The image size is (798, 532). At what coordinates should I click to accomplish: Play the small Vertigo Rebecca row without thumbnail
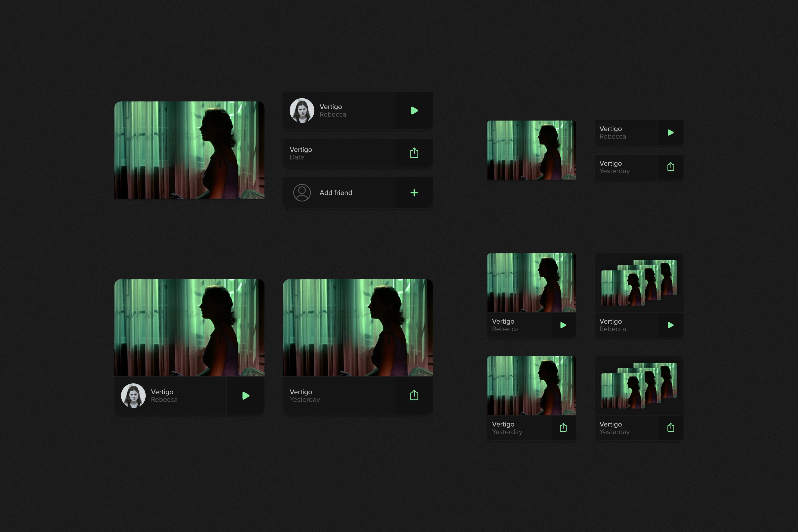[x=670, y=133]
